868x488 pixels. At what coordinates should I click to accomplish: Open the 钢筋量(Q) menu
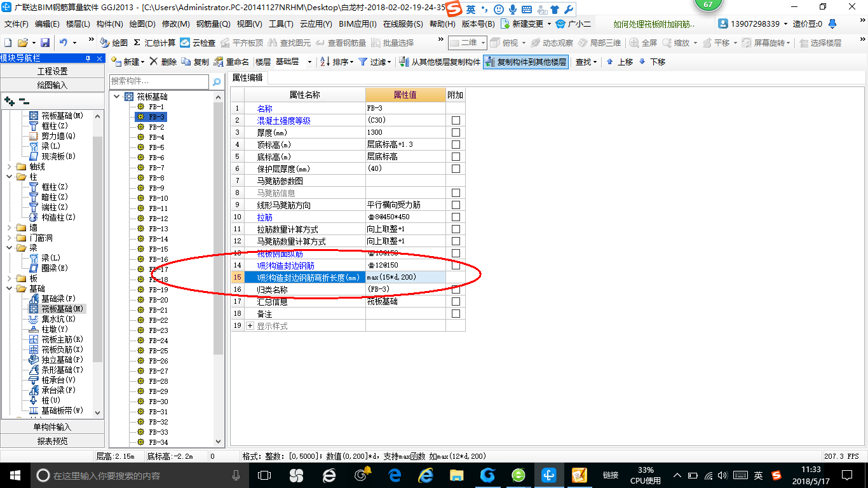pyautogui.click(x=213, y=24)
